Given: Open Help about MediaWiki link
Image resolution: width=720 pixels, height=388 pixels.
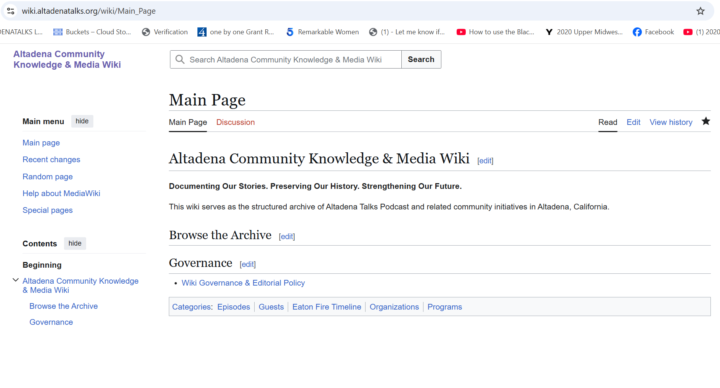Looking at the screenshot, I should pyautogui.click(x=62, y=193).
